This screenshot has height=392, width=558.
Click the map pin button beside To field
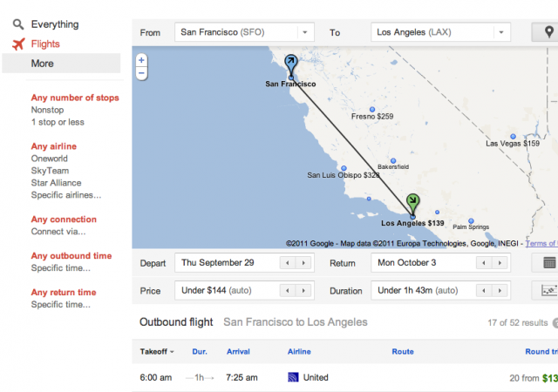548,32
